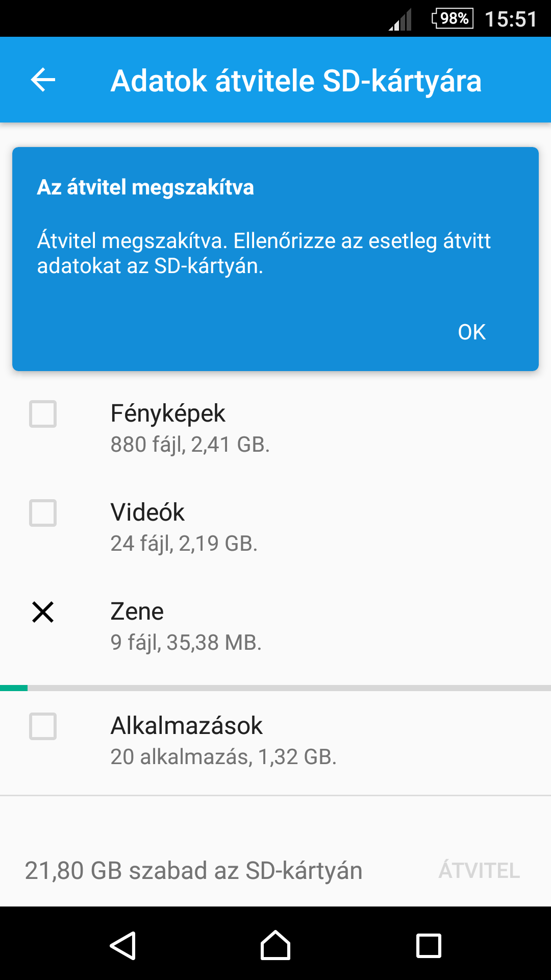551x980 pixels.
Task: Open recent apps square icon
Action: 429,946
